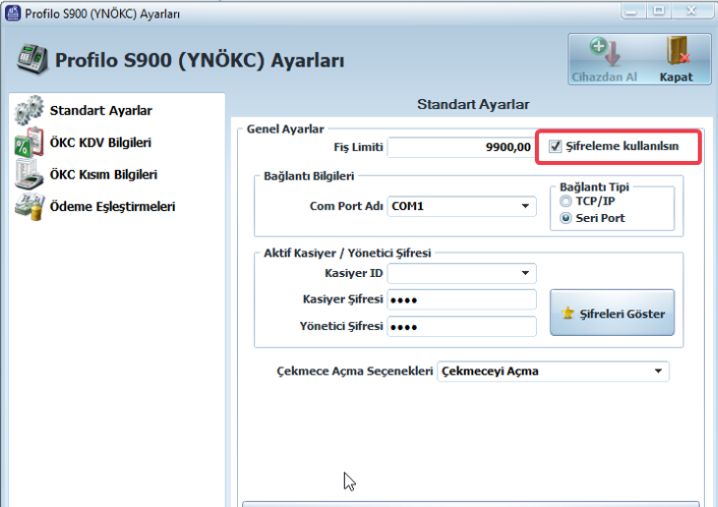The image size is (718, 507).
Task: Click the Kasiyer Şifresi password field
Action: [x=462, y=300]
